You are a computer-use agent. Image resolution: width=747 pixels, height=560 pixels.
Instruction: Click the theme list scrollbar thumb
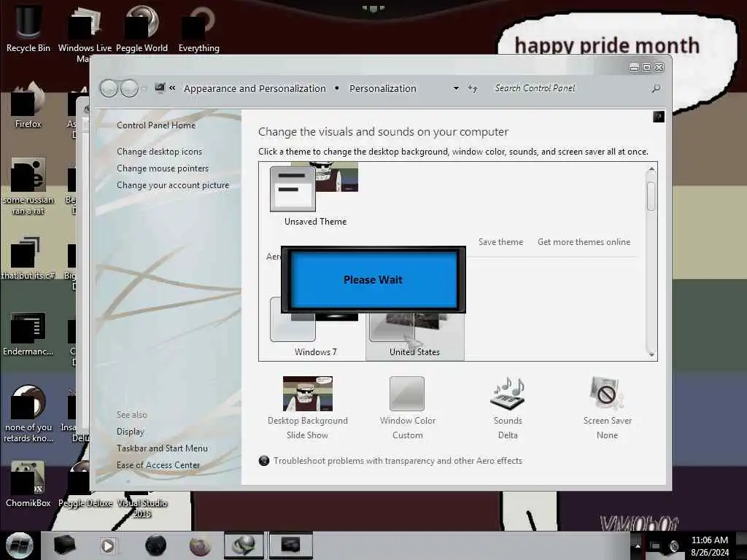point(651,196)
